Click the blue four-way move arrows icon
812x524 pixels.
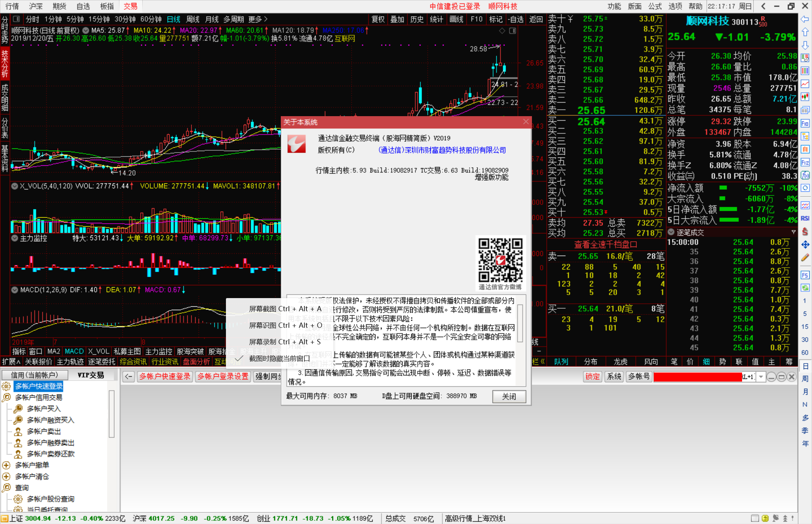pyautogui.click(x=805, y=244)
